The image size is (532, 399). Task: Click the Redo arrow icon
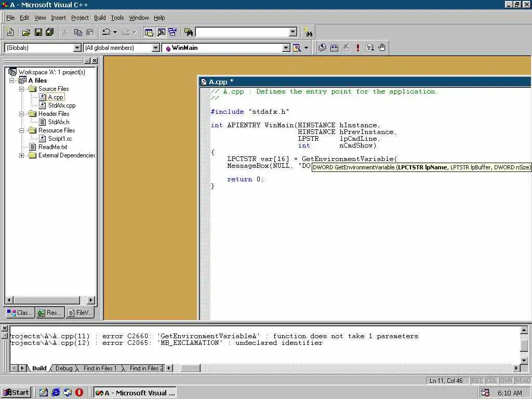click(x=126, y=32)
